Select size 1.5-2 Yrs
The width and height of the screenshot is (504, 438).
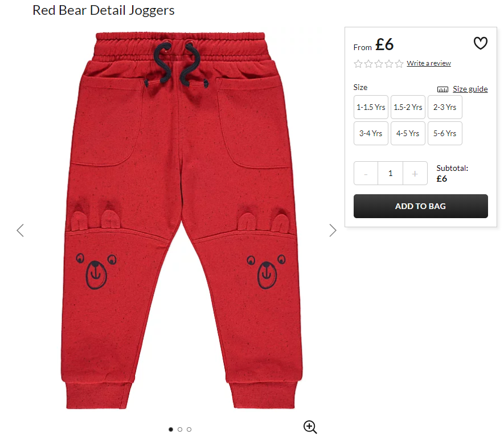point(408,107)
